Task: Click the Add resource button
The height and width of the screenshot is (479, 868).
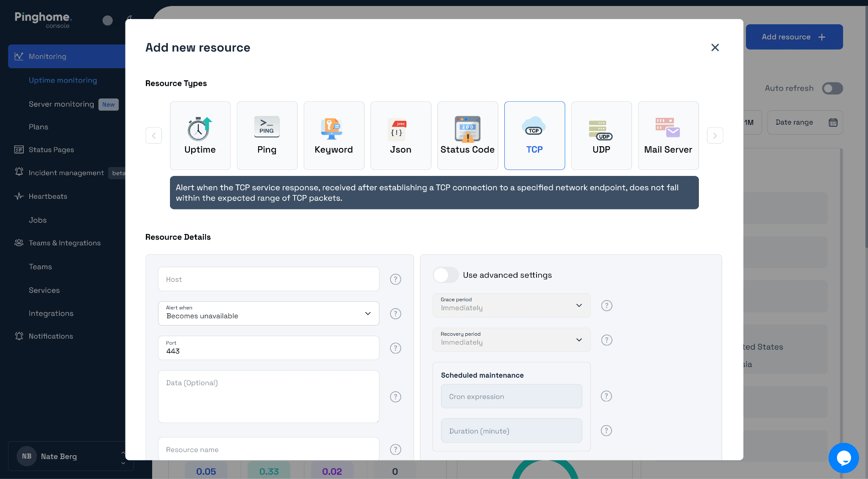Action: coord(794,37)
